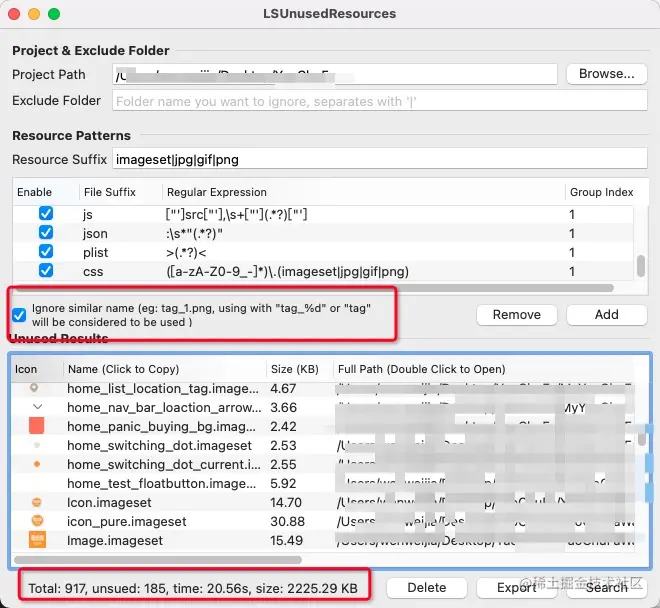The width and height of the screenshot is (660, 608).
Task: Sort results by Size (KB) header
Action: tap(295, 369)
